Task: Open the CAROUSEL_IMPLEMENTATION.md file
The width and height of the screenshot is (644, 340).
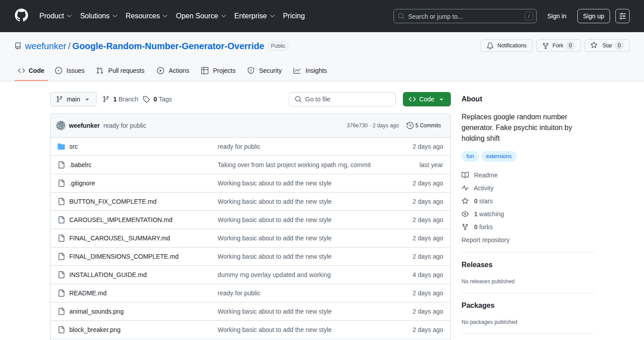Action: (121, 220)
